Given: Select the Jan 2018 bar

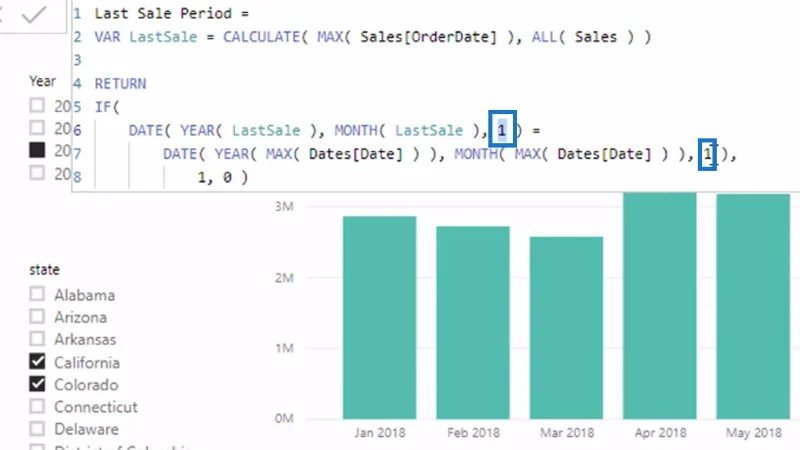Looking at the screenshot, I should pyautogui.click(x=380, y=317).
